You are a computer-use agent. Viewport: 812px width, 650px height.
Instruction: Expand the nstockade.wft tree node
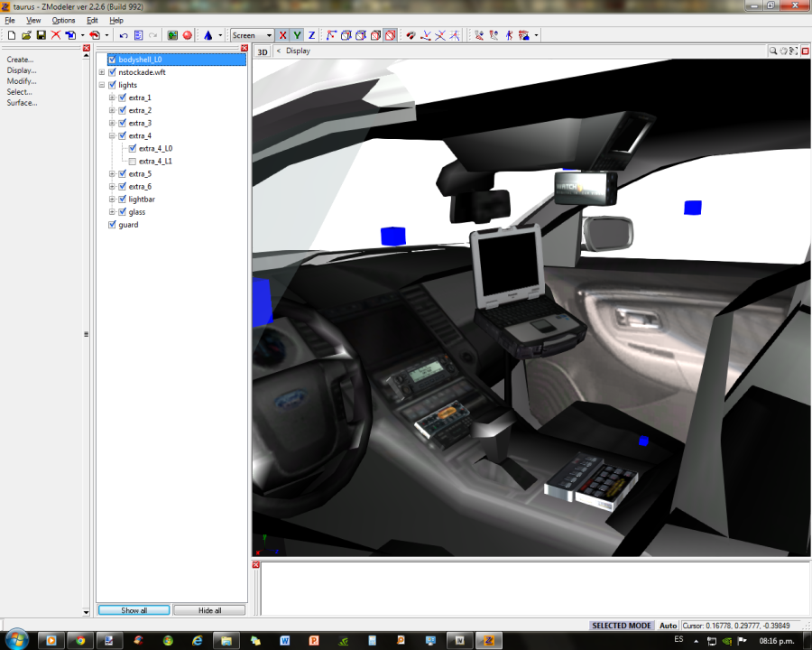coord(102,72)
